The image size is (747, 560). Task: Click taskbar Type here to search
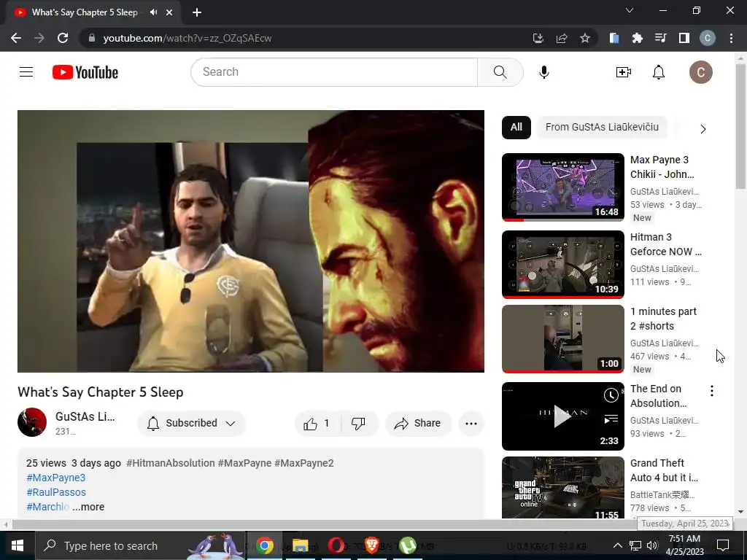point(141,545)
